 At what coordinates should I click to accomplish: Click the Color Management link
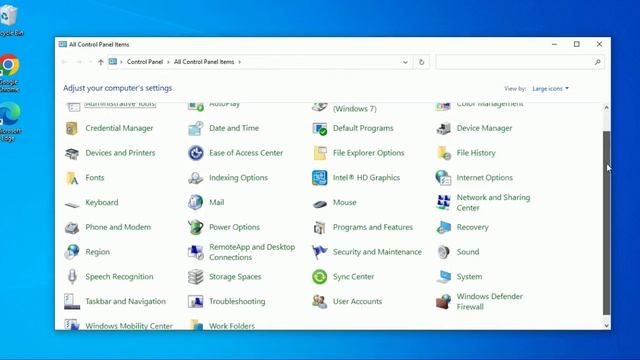click(x=490, y=104)
